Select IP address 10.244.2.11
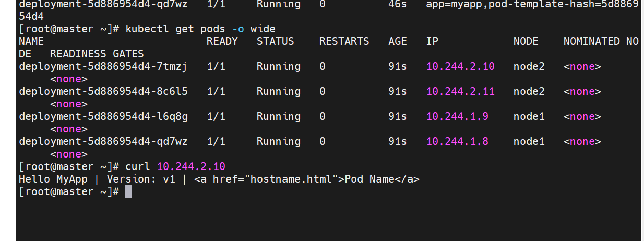Image resolution: width=644 pixels, height=241 pixels. pyautogui.click(x=460, y=91)
